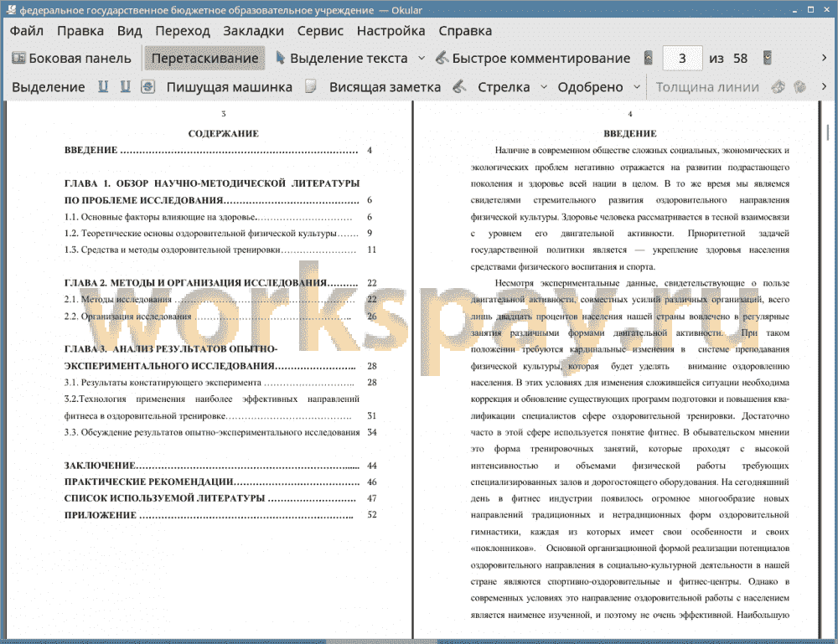Toggle the Перетаскивание browse mode
Viewport: 838px width, 644px height.
click(x=204, y=59)
